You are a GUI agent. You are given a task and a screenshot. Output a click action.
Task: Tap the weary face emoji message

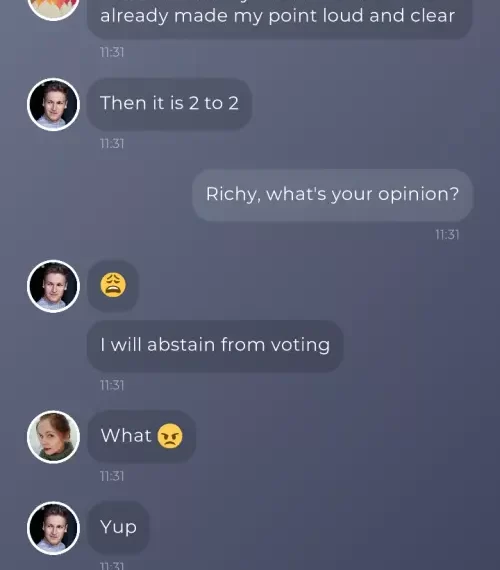click(x=113, y=286)
